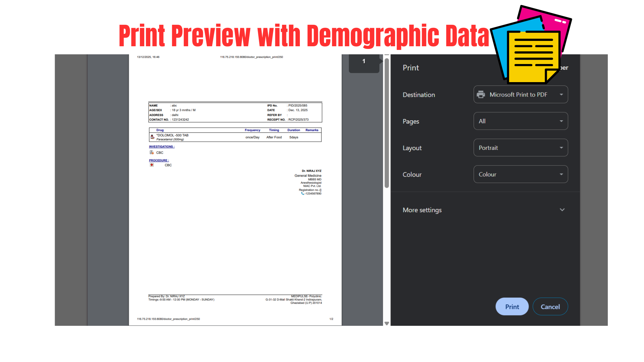Click the phone icon beside doctor's number
The height and width of the screenshot is (362, 644).
[303, 193]
